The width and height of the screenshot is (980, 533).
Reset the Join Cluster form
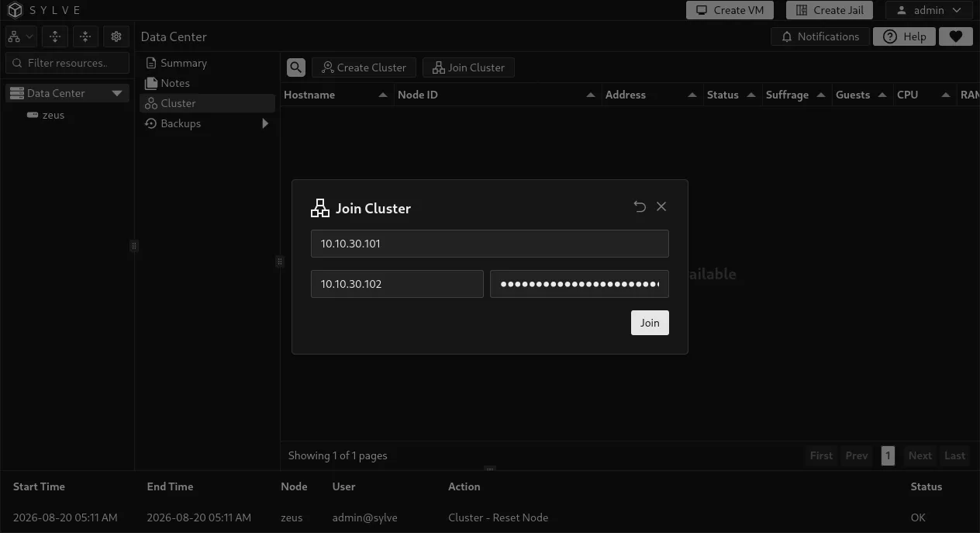coord(640,206)
